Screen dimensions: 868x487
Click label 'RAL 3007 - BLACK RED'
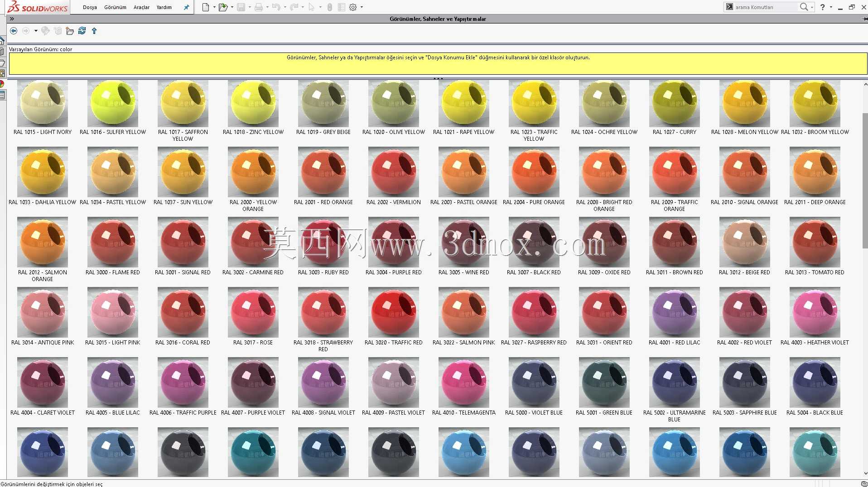tap(534, 272)
